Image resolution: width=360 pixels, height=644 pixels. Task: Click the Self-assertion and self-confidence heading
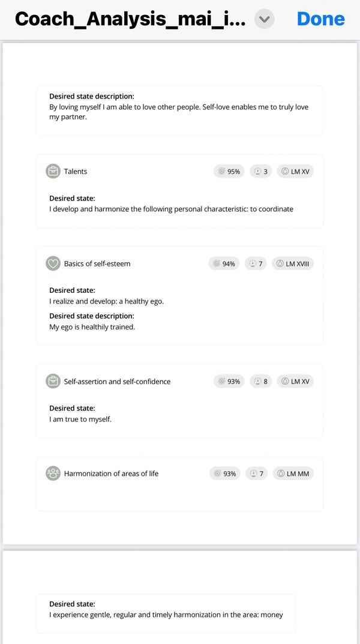pyautogui.click(x=117, y=382)
